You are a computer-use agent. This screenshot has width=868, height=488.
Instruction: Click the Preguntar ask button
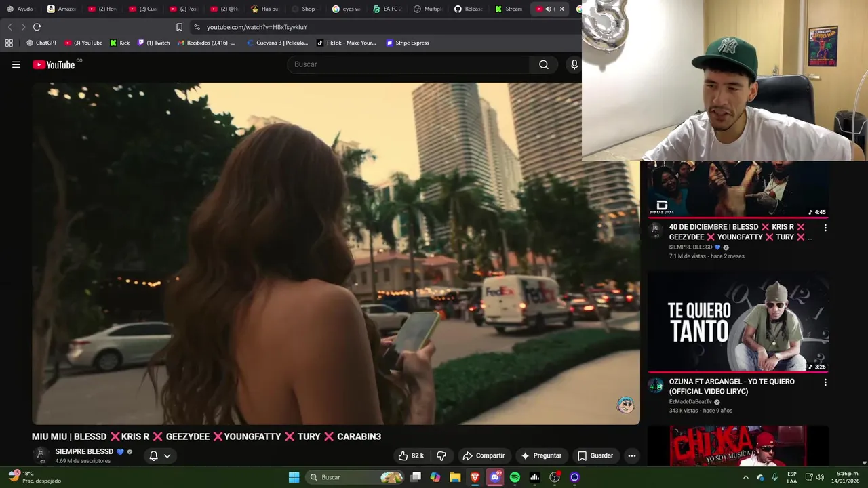[x=541, y=455]
